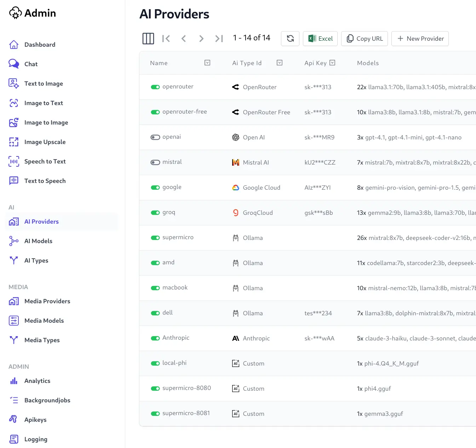Viewport: 476px width, 448px height.
Task: Click the Google Cloud logo icon
Action: click(x=236, y=188)
